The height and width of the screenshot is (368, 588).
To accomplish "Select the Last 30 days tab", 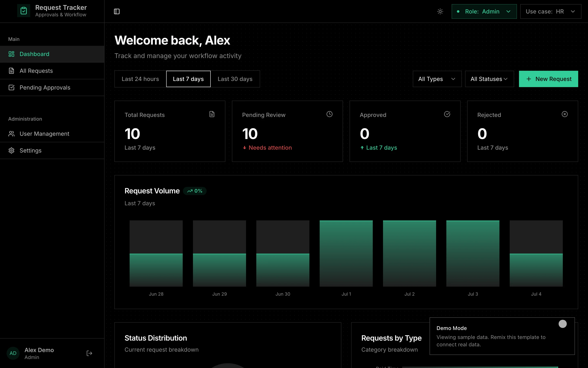I will pos(235,79).
